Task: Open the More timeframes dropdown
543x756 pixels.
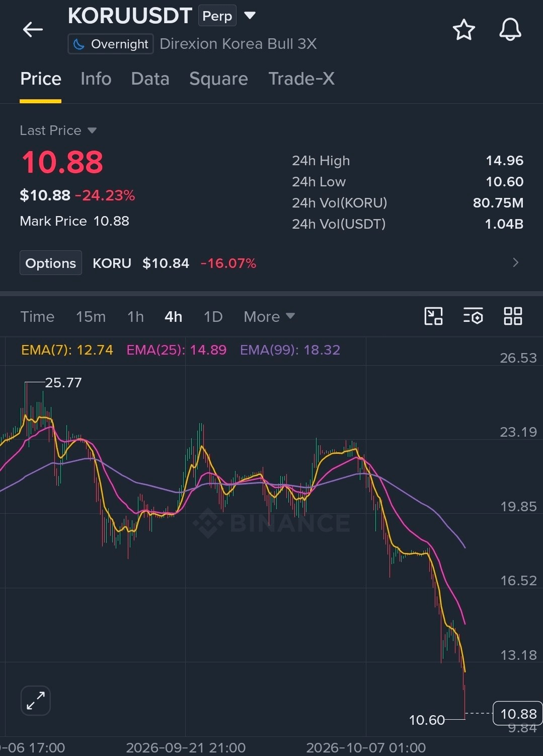Action: 269,316
